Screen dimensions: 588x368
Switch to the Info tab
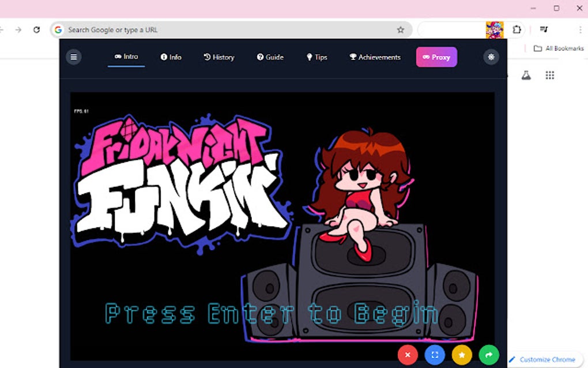(171, 57)
